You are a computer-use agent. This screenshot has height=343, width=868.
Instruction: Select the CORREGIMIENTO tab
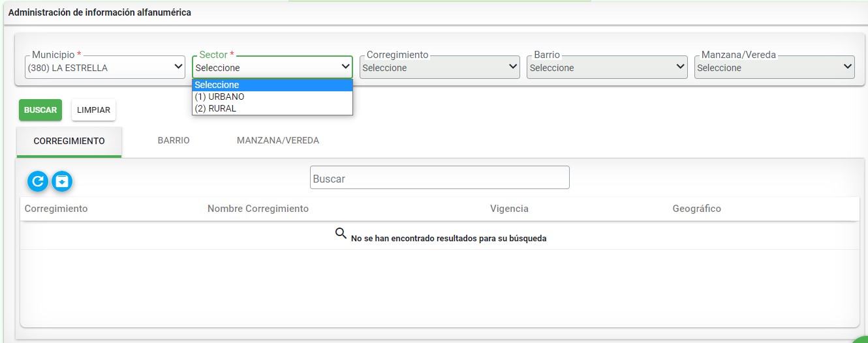click(69, 141)
